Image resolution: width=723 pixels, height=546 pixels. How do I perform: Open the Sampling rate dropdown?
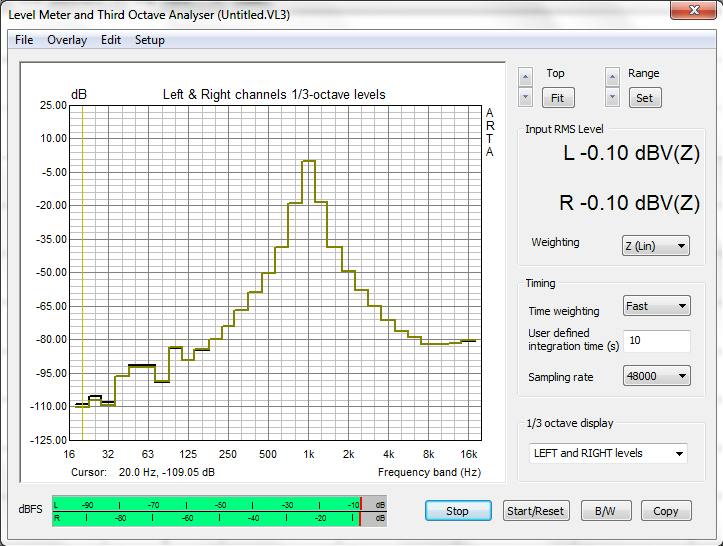[655, 376]
